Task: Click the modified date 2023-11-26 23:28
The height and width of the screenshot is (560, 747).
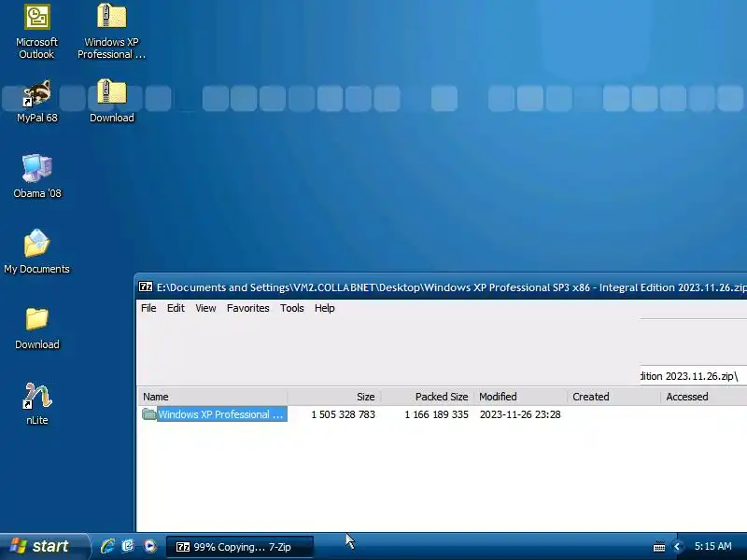Action: [x=520, y=414]
